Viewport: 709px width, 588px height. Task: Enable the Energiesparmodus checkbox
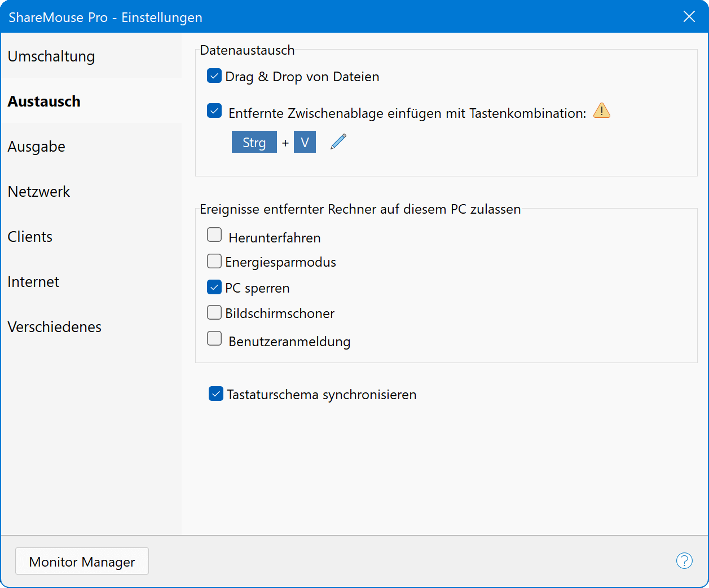pos(214,261)
